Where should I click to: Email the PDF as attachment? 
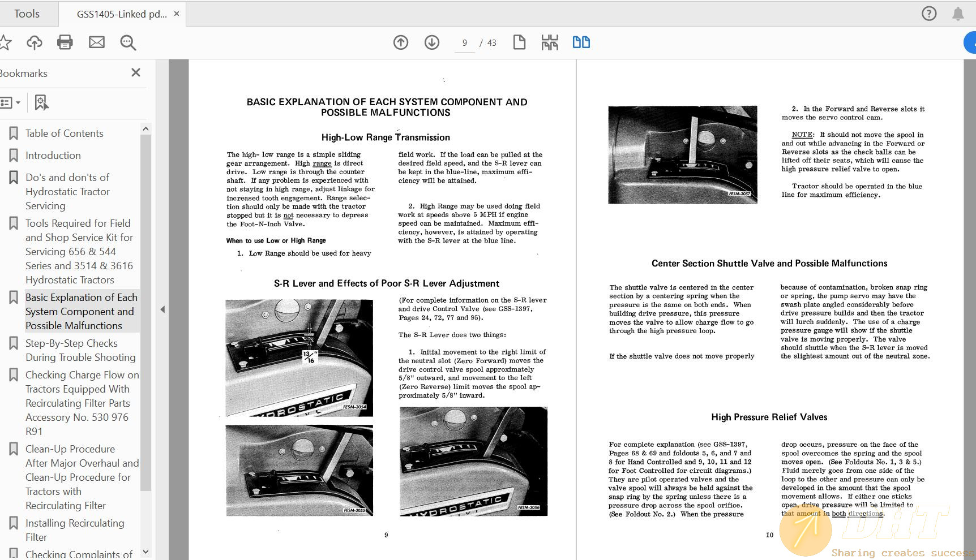point(96,42)
